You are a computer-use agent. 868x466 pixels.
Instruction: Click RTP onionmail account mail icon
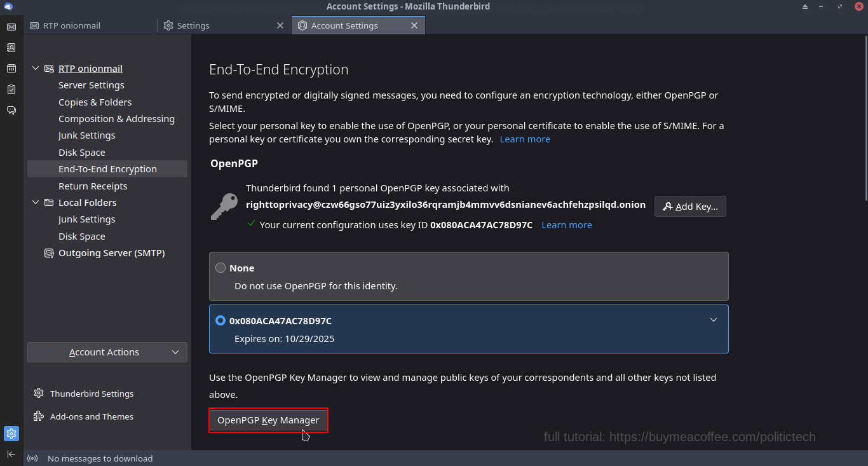click(x=49, y=69)
